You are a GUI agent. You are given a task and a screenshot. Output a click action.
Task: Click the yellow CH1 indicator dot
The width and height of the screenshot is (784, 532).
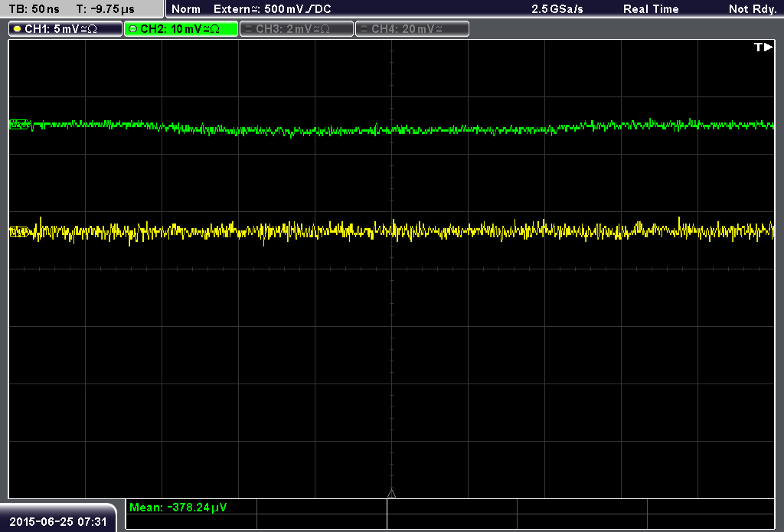18,29
